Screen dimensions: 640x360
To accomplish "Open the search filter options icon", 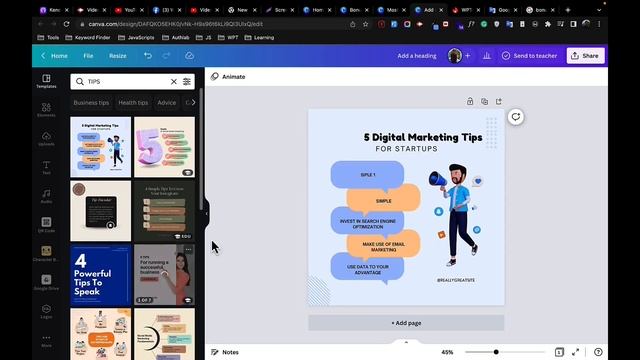I will (x=187, y=82).
